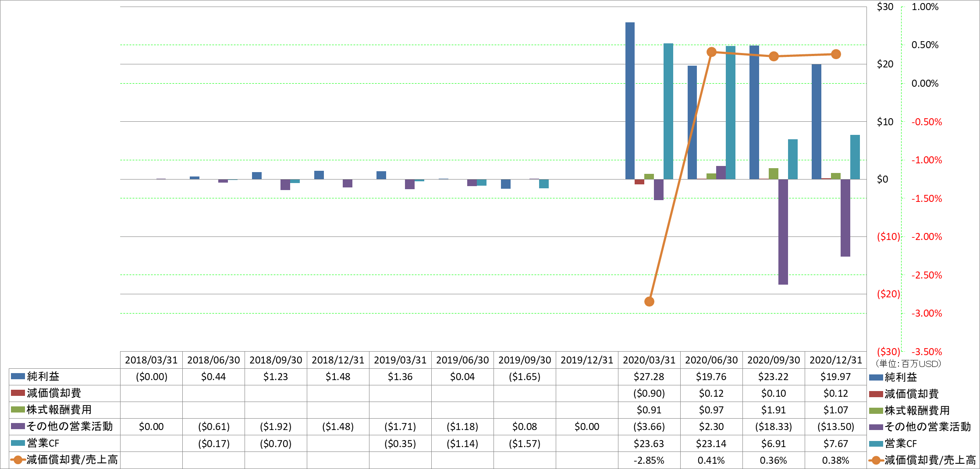Click the 2020/09/30 date column header
The image size is (980, 469).
click(774, 360)
